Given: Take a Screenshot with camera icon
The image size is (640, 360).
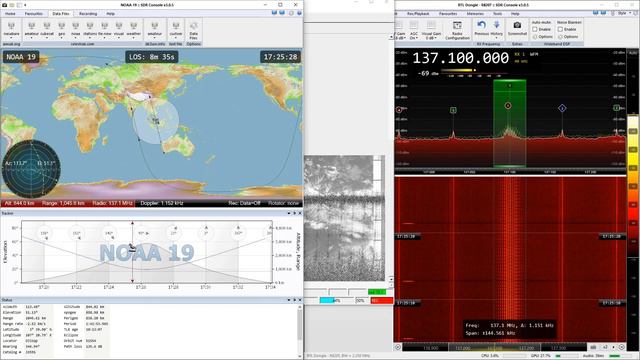Looking at the screenshot, I should (x=517, y=29).
